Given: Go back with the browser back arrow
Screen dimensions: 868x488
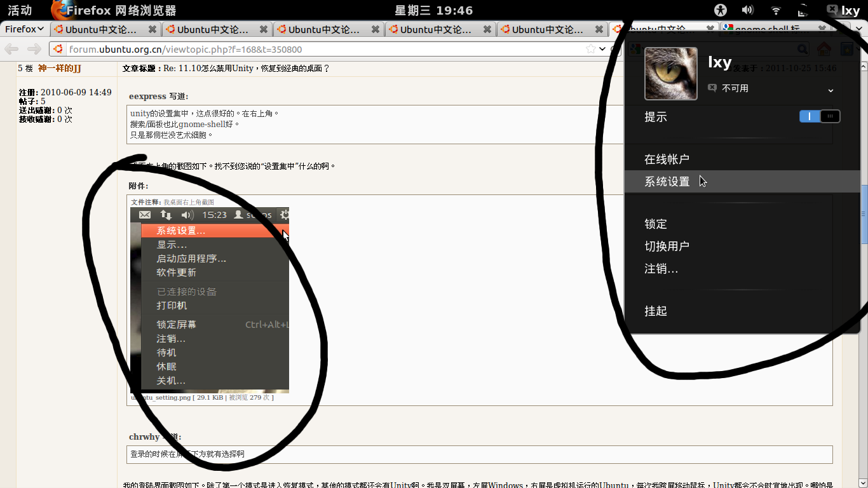Looking at the screenshot, I should tap(11, 49).
